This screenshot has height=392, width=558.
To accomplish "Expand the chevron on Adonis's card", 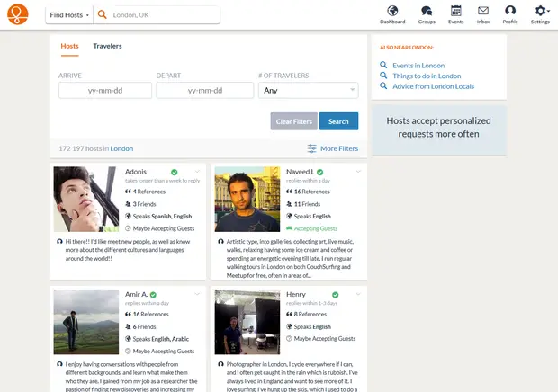I will (x=198, y=171).
